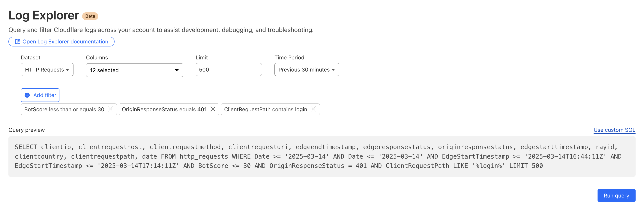Click inside the SQL query preview box
Screen dimensions: 644x210
pos(322,156)
